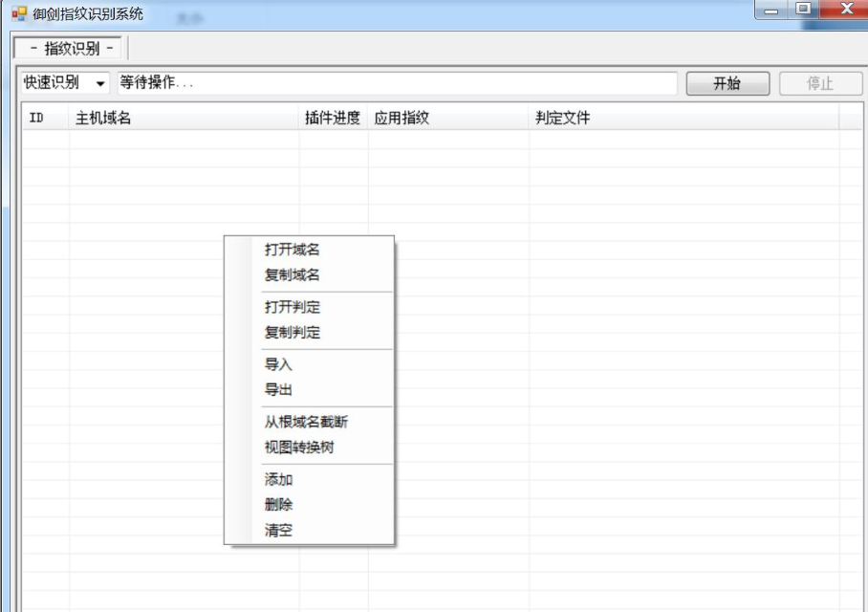The width and height of the screenshot is (868, 612).
Task: Switch to the 指纹识别 tab
Action: pos(71,48)
